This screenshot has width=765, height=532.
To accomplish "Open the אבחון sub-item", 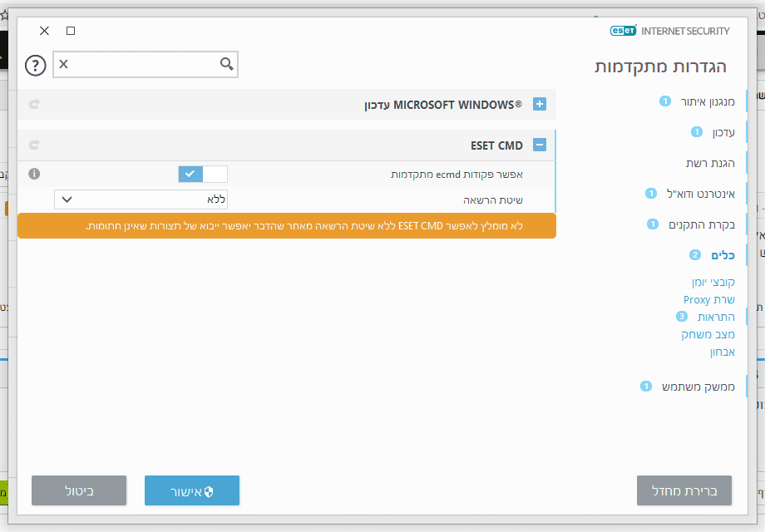I will [722, 352].
